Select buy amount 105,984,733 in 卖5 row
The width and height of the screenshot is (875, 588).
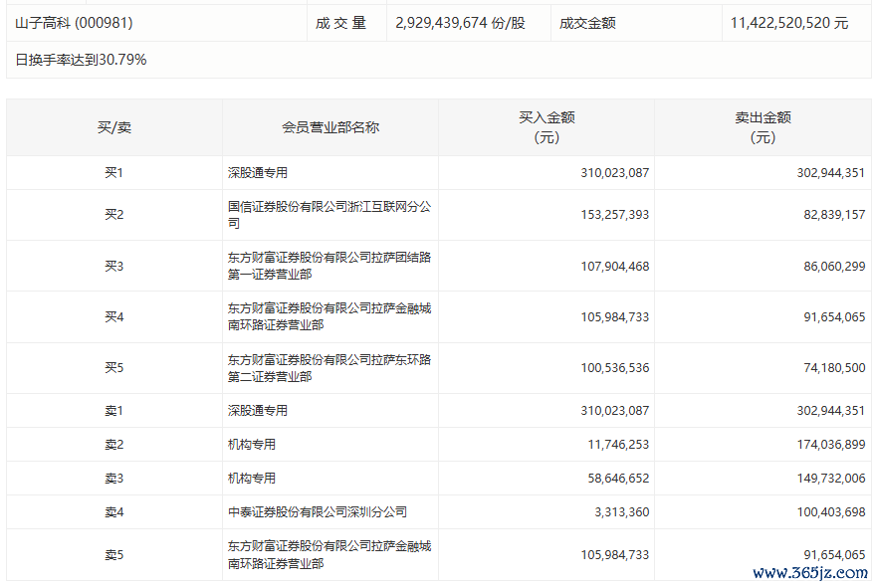(x=615, y=555)
